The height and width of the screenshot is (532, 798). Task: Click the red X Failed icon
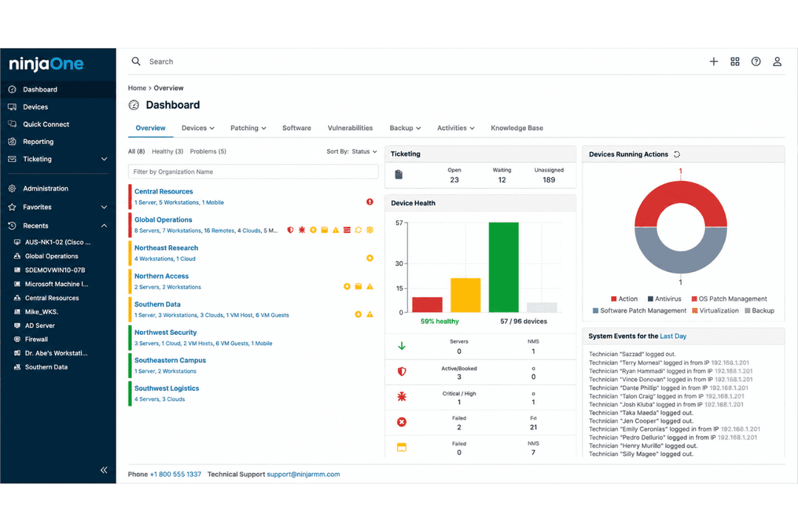pyautogui.click(x=401, y=422)
